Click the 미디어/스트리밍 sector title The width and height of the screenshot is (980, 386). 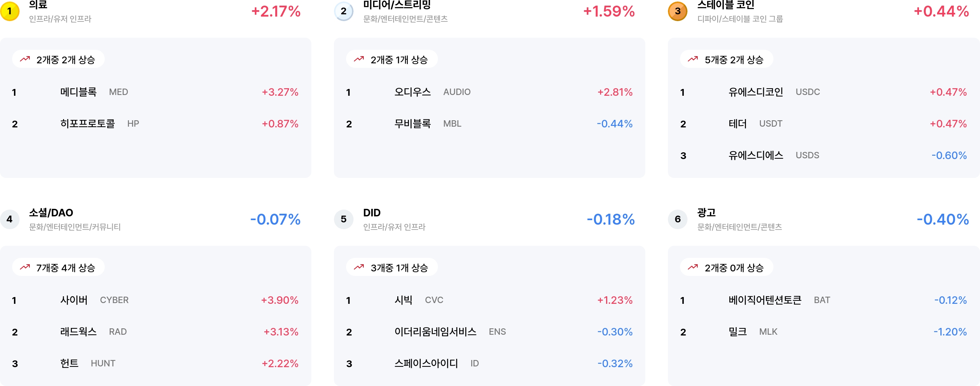coord(397,5)
